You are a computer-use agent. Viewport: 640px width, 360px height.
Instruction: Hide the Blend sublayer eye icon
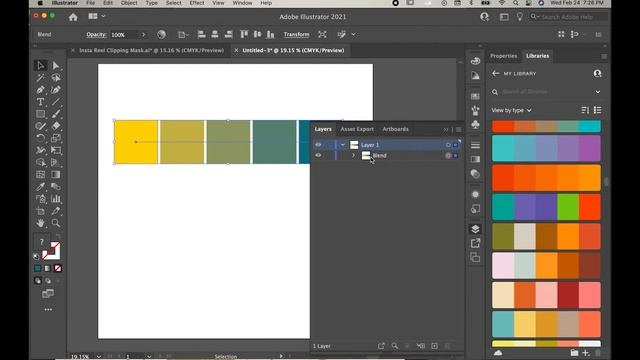[x=318, y=156]
